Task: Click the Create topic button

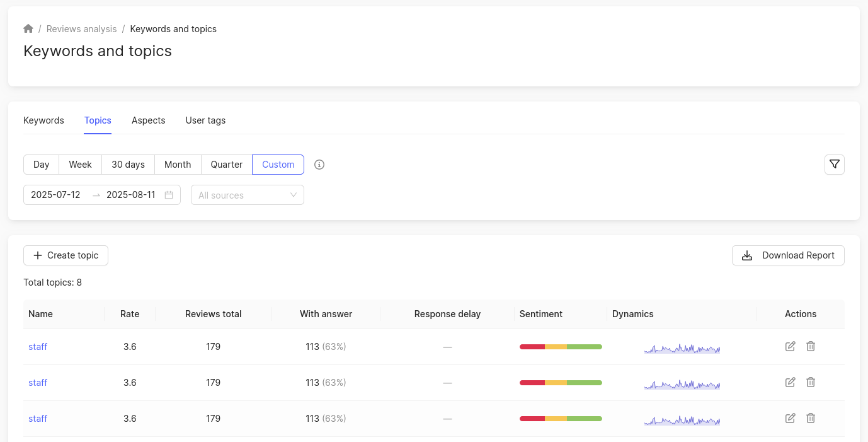Action: (x=66, y=255)
